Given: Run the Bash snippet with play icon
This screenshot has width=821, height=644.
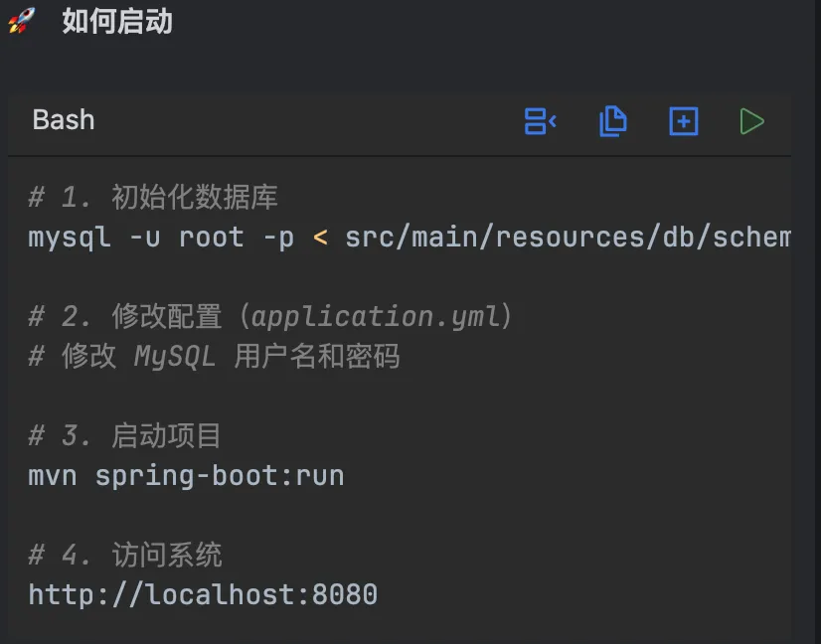Looking at the screenshot, I should pyautogui.click(x=751, y=121).
